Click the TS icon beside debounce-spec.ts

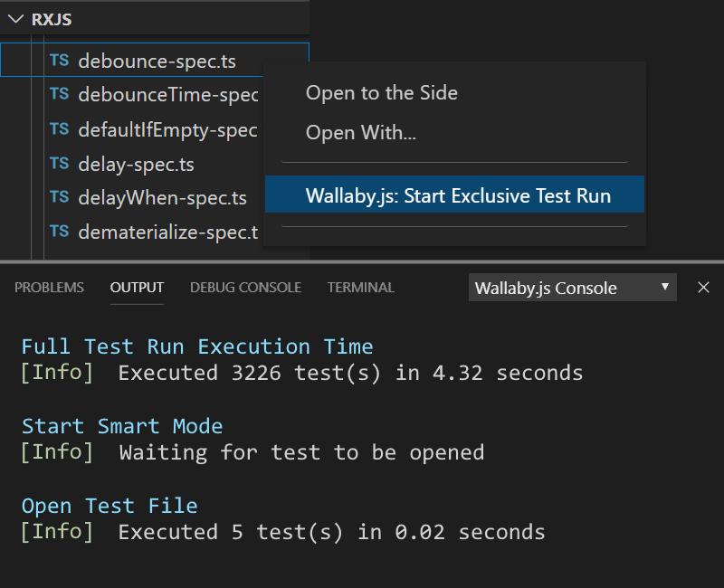point(59,61)
